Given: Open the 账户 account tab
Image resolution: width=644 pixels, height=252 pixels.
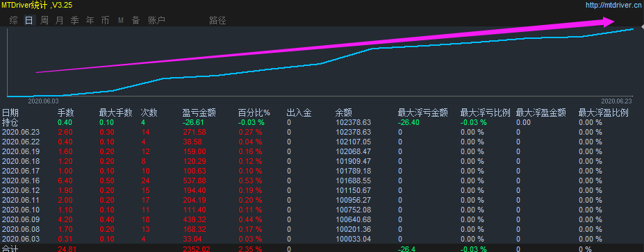Looking at the screenshot, I should (x=156, y=21).
